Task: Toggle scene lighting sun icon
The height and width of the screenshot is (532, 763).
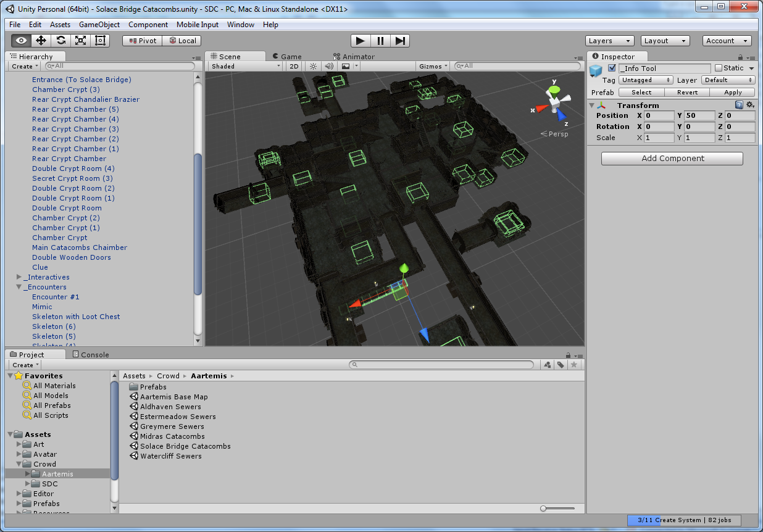Action: [313, 66]
